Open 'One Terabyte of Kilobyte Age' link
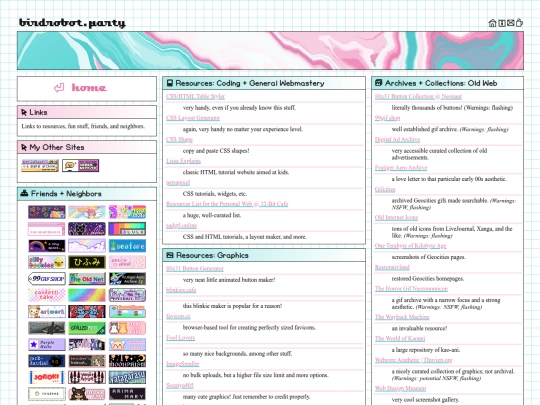The image size is (540, 405). [410, 246]
